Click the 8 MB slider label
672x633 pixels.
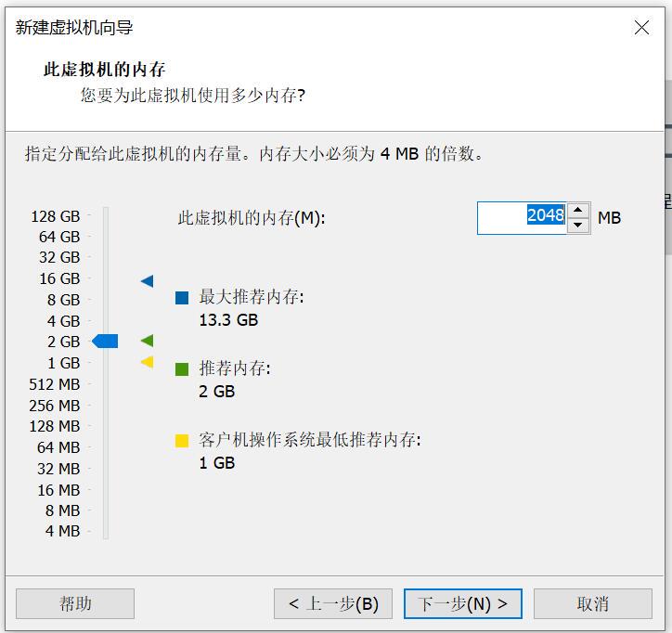tap(62, 510)
